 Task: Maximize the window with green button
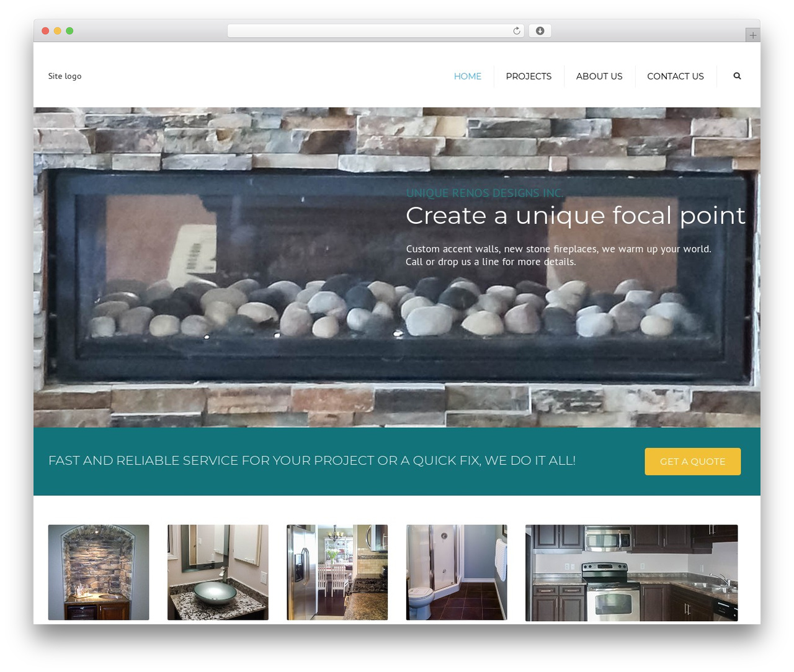[69, 31]
